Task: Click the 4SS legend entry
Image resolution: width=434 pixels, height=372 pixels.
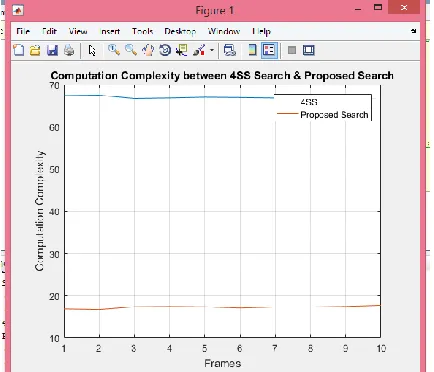Action: 309,102
